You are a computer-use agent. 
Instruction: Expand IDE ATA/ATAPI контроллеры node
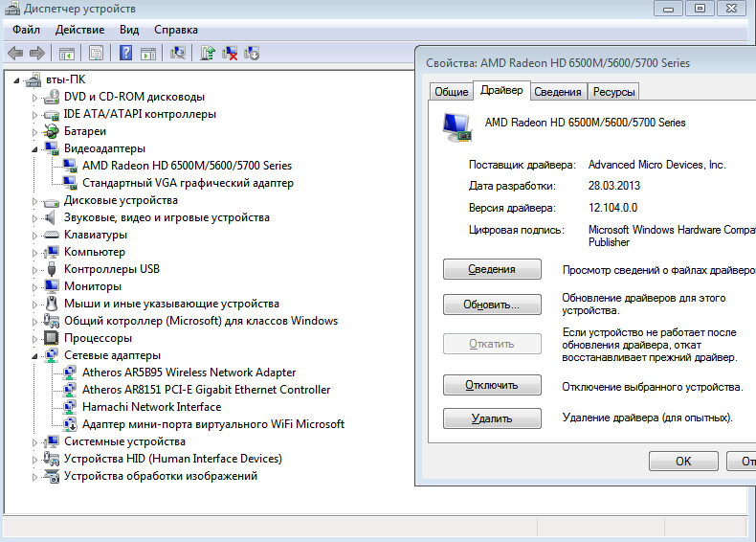point(34,115)
